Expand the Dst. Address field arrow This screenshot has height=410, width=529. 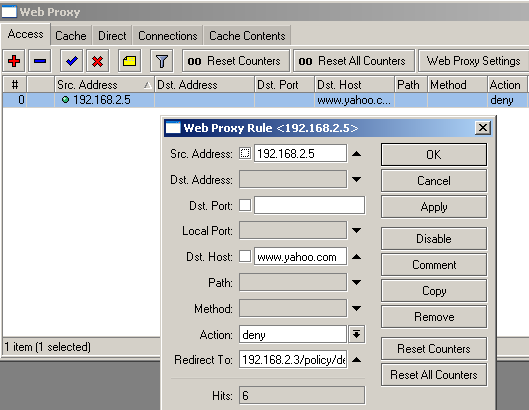(x=357, y=180)
